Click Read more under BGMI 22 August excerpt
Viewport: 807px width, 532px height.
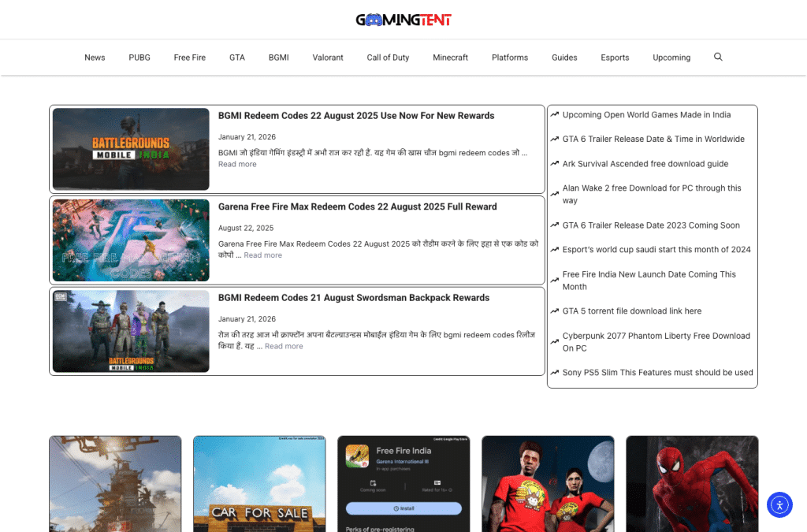pyautogui.click(x=237, y=164)
